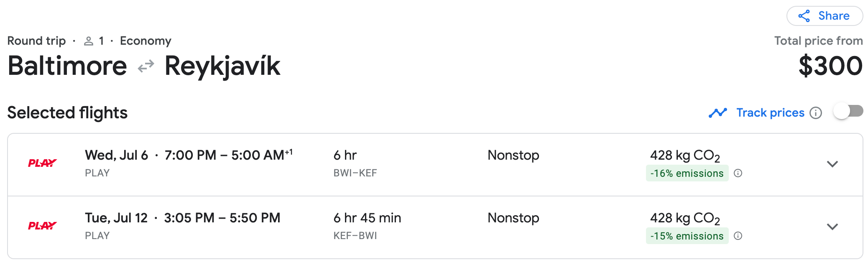This screenshot has width=868, height=265.
Task: Click the Track prices link text
Action: click(x=770, y=113)
